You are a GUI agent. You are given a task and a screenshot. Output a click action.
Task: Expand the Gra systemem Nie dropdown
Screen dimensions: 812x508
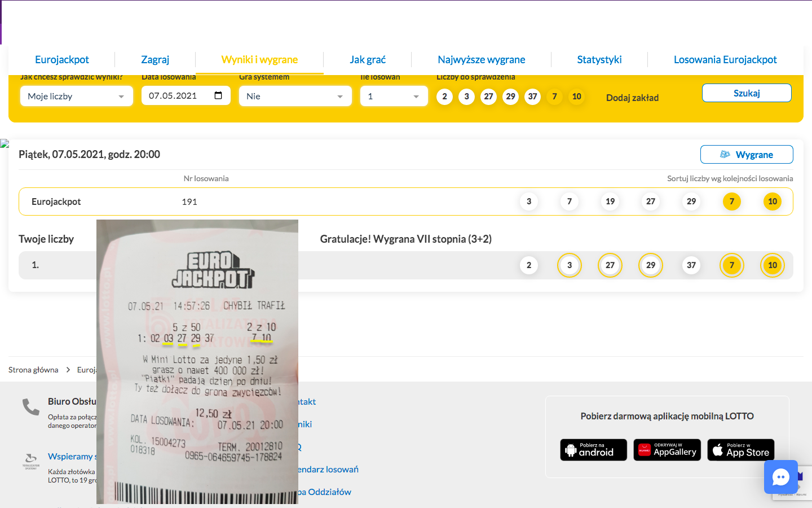295,96
